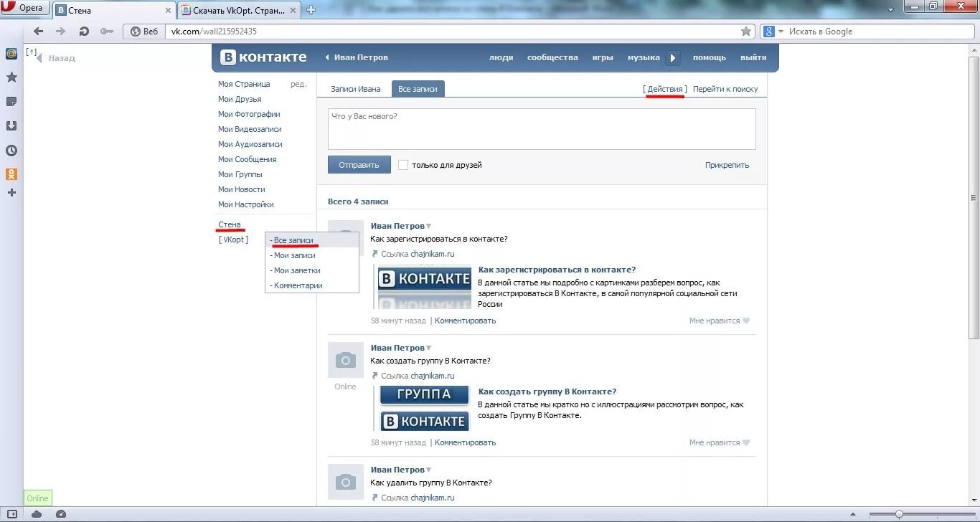Choose Мои записи in popup menu
The height and width of the screenshot is (522, 980).
(311, 255)
